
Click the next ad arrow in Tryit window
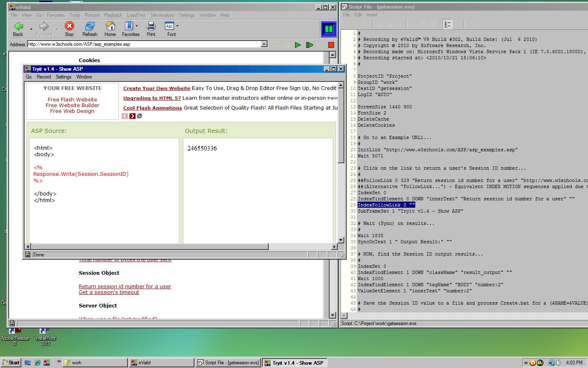pos(132,116)
